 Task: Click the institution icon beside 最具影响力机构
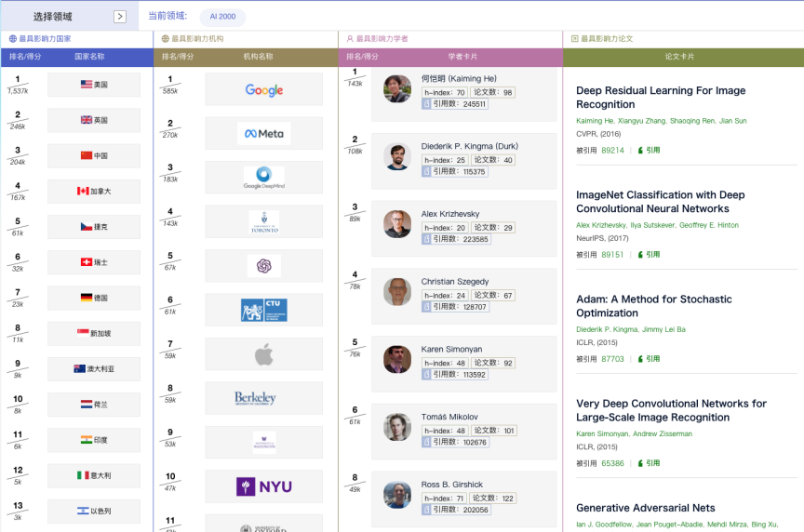coord(165,38)
